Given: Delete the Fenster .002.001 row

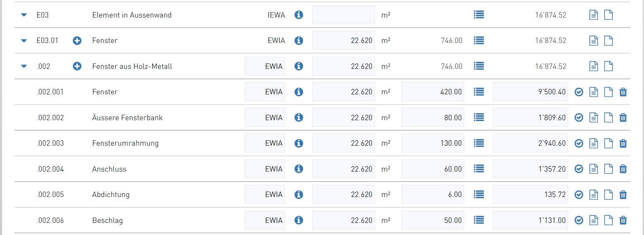Looking at the screenshot, I should (623, 92).
